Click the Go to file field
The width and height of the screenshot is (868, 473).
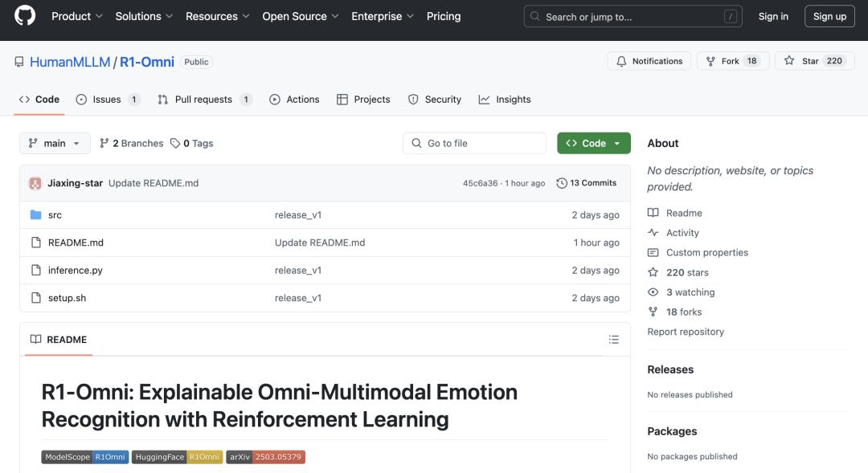[x=474, y=143]
